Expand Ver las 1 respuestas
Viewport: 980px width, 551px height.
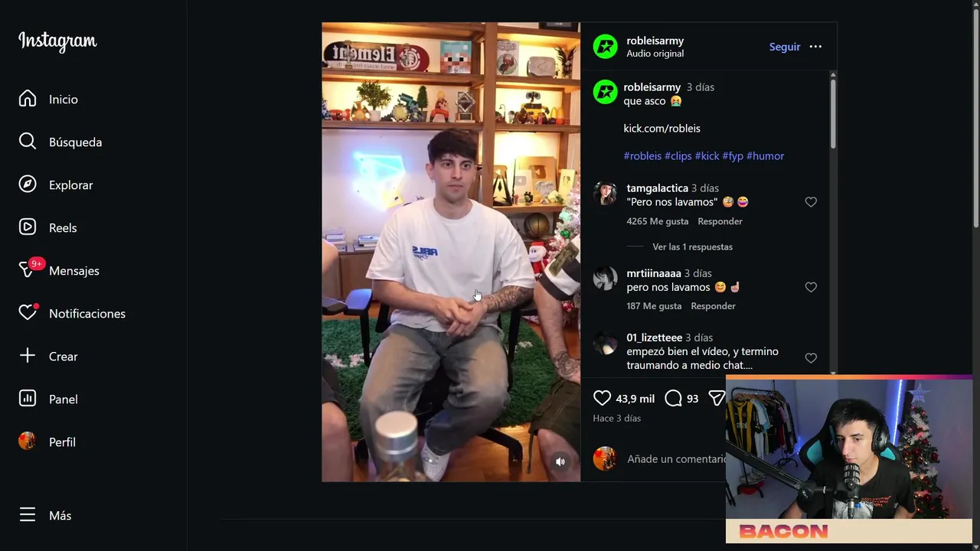pyautogui.click(x=692, y=246)
